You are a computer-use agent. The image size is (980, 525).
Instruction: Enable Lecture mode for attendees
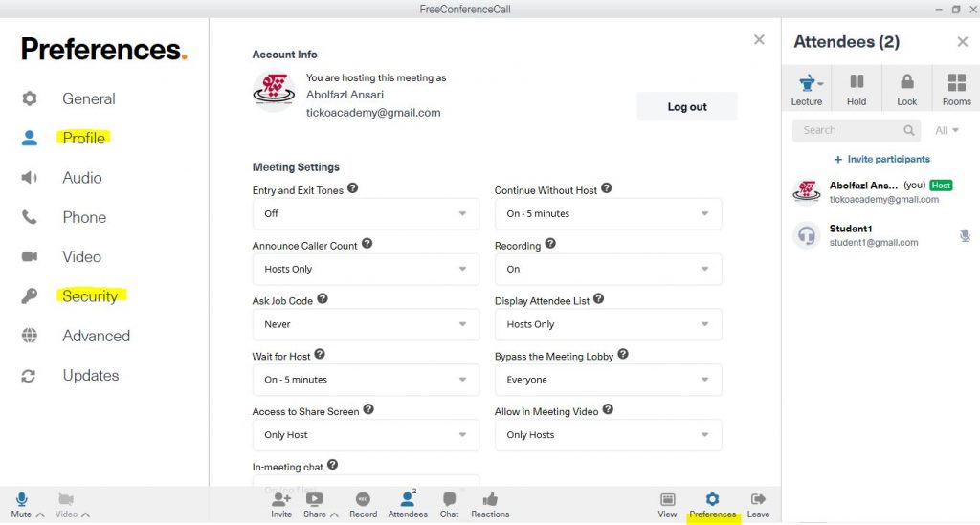click(x=807, y=88)
